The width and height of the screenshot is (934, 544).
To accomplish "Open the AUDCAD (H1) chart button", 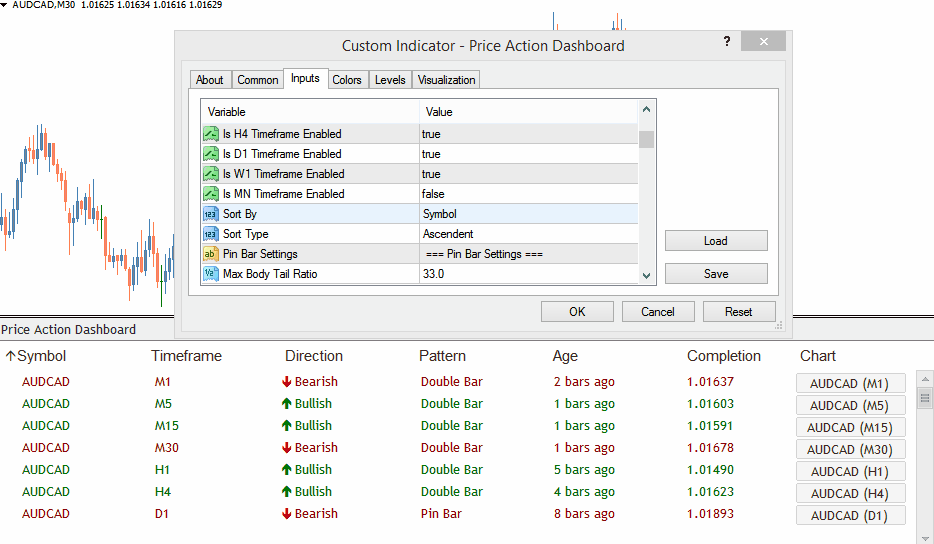I will [x=850, y=471].
